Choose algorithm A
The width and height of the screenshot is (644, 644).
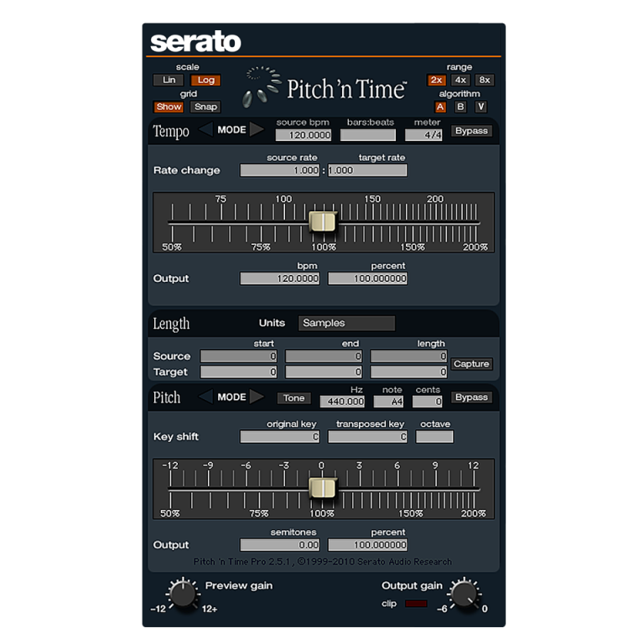440,106
